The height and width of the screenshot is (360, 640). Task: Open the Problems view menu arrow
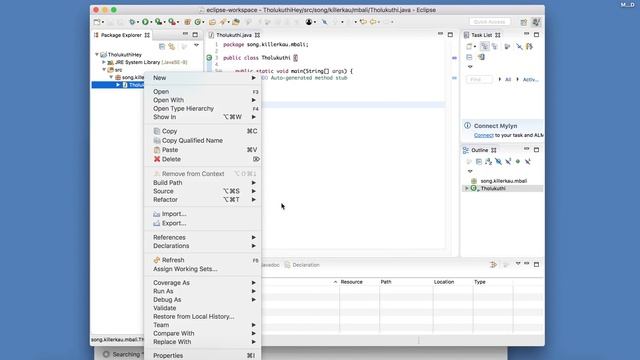[518, 264]
